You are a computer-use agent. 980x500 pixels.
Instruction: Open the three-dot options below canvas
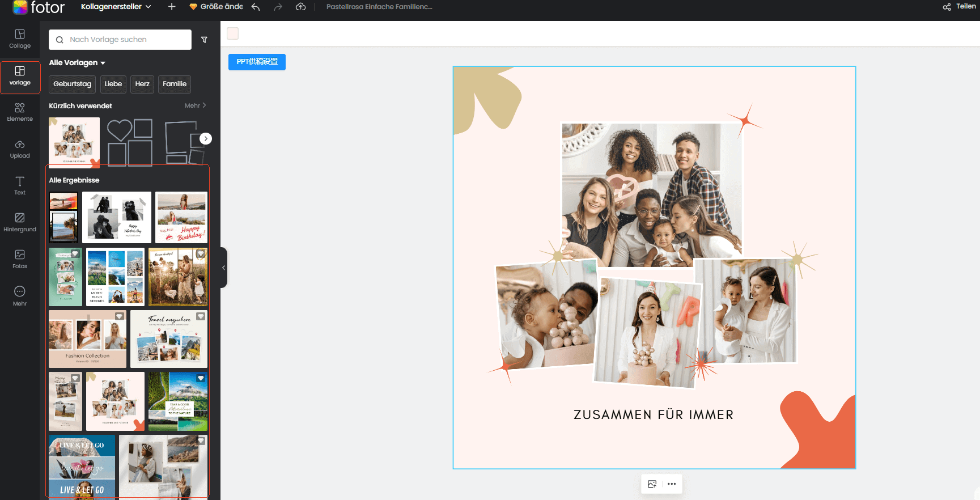pyautogui.click(x=672, y=484)
